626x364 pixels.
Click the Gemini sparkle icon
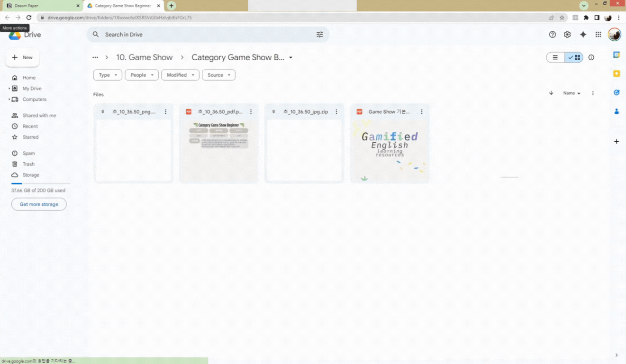click(583, 35)
